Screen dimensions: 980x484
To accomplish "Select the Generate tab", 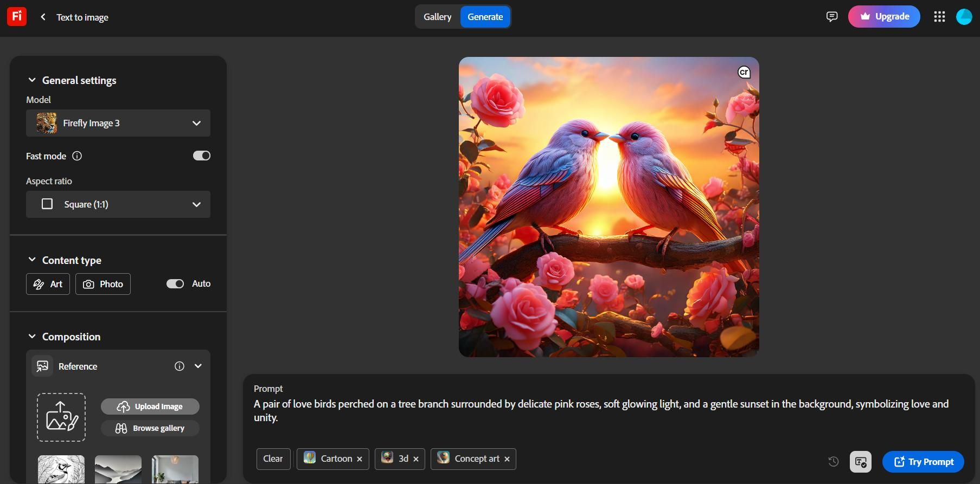I will [x=485, y=17].
